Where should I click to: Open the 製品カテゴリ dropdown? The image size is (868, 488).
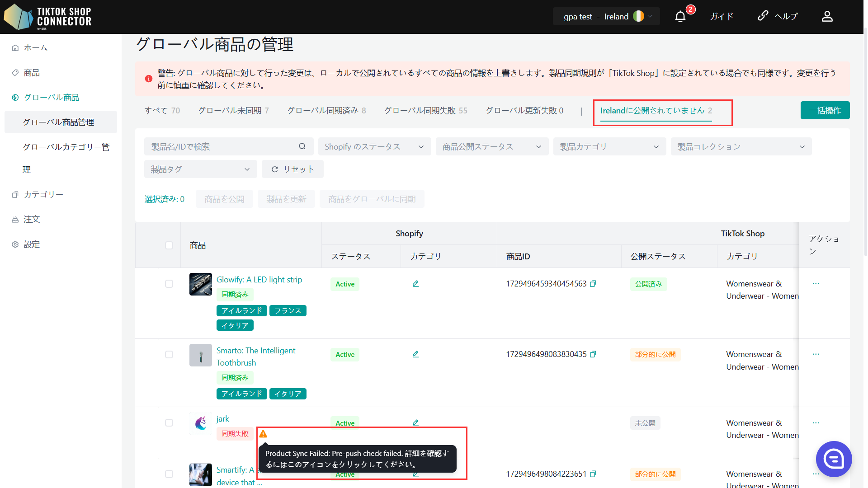point(609,146)
